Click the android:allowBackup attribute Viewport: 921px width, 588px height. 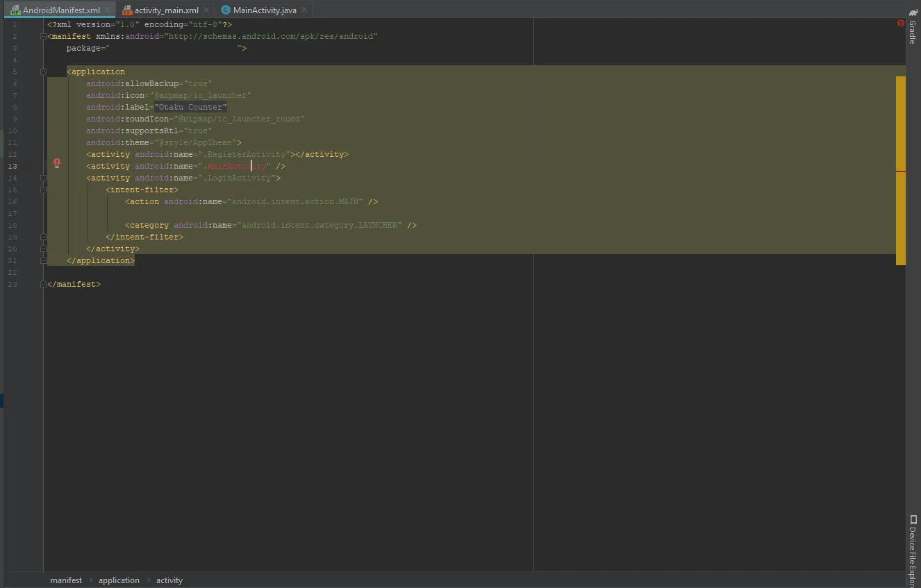133,83
